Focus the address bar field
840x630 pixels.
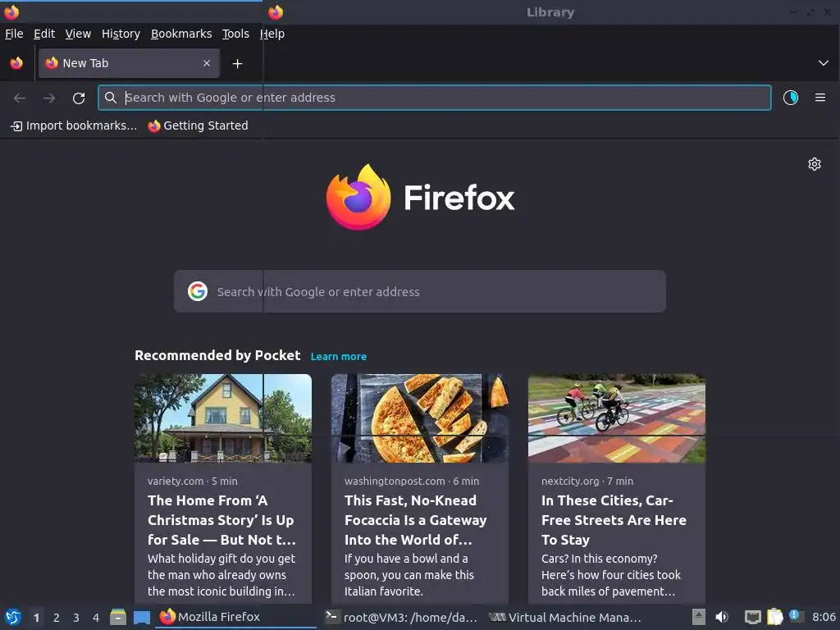435,98
